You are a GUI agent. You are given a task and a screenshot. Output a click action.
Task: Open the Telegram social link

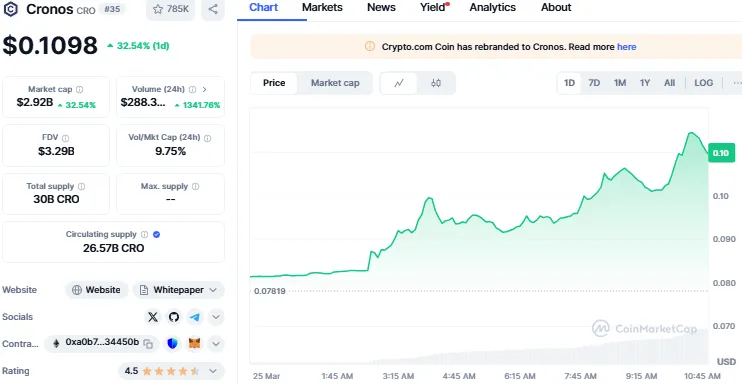(195, 317)
